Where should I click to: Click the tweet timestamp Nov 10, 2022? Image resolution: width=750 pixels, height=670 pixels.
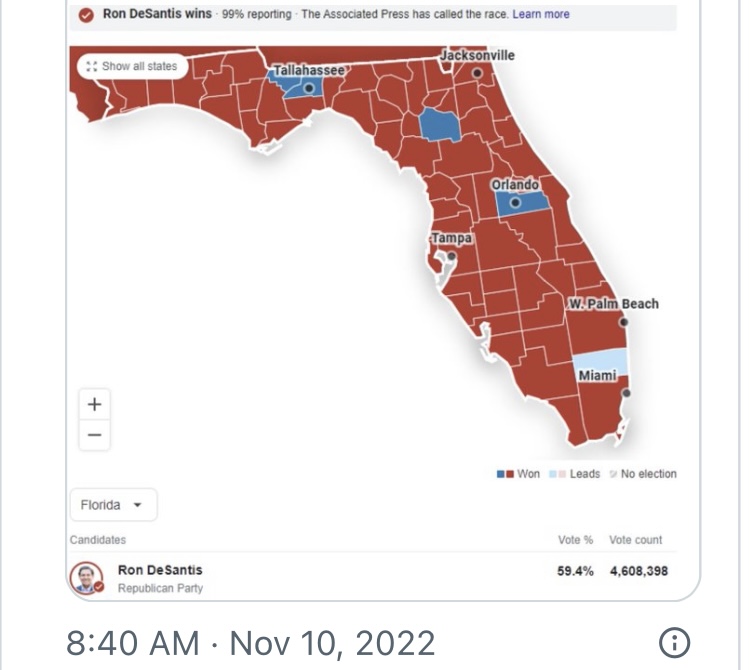[332, 643]
